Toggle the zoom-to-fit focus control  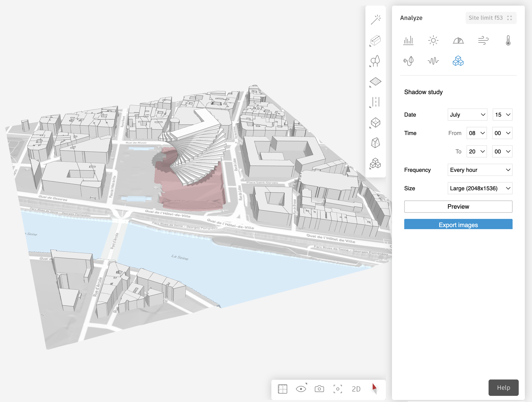point(338,389)
